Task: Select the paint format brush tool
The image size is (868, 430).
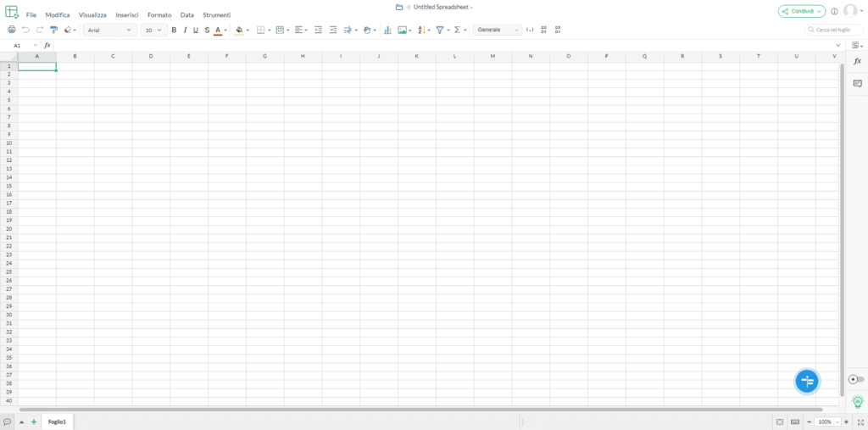Action: [x=53, y=30]
